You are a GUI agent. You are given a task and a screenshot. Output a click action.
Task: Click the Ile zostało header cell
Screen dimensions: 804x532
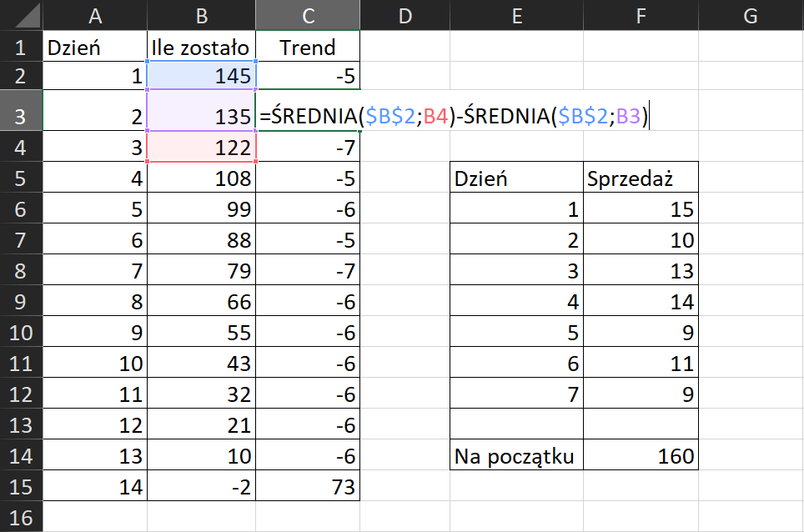coord(201,48)
